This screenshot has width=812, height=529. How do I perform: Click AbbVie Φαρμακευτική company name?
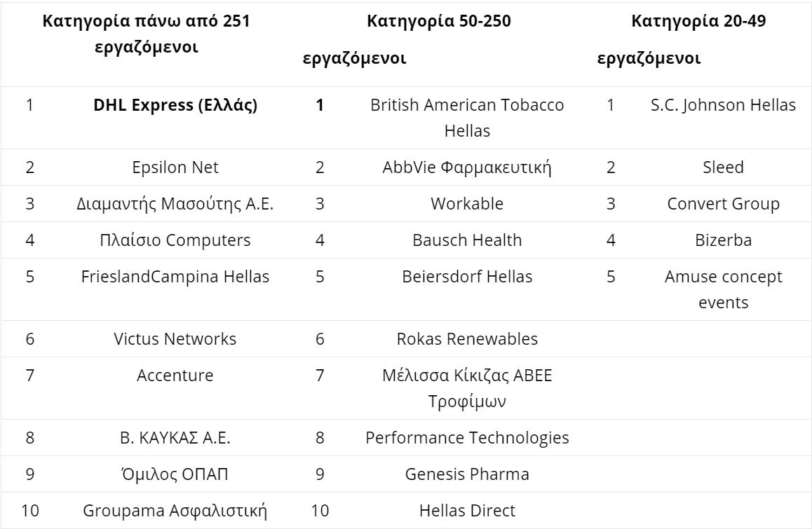(x=467, y=167)
